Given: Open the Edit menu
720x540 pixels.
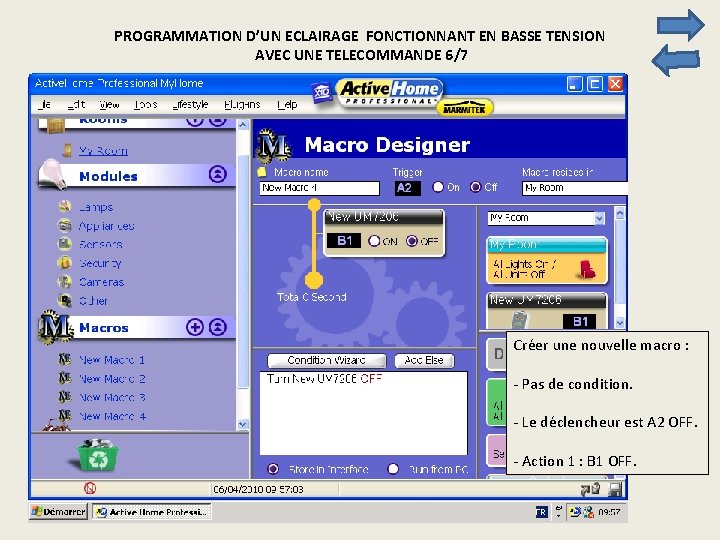Looking at the screenshot, I should 76,105.
